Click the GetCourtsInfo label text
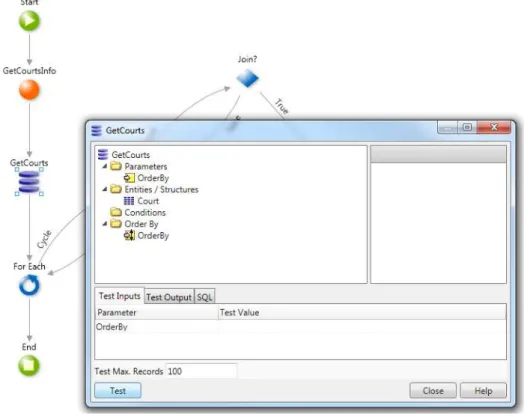Viewport: 527px width, 420px height. point(29,71)
